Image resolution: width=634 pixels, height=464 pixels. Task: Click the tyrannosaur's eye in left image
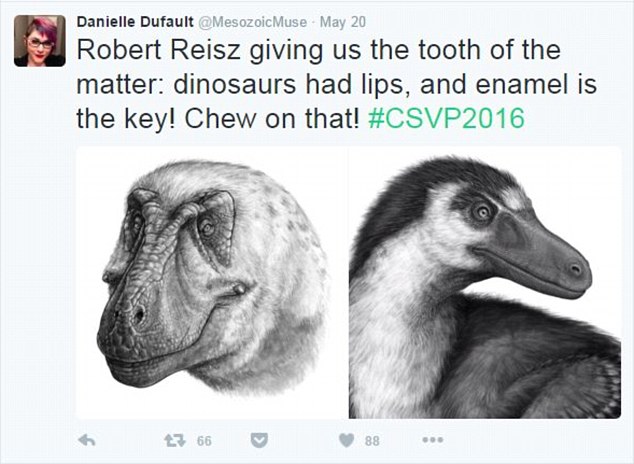pos(207,228)
